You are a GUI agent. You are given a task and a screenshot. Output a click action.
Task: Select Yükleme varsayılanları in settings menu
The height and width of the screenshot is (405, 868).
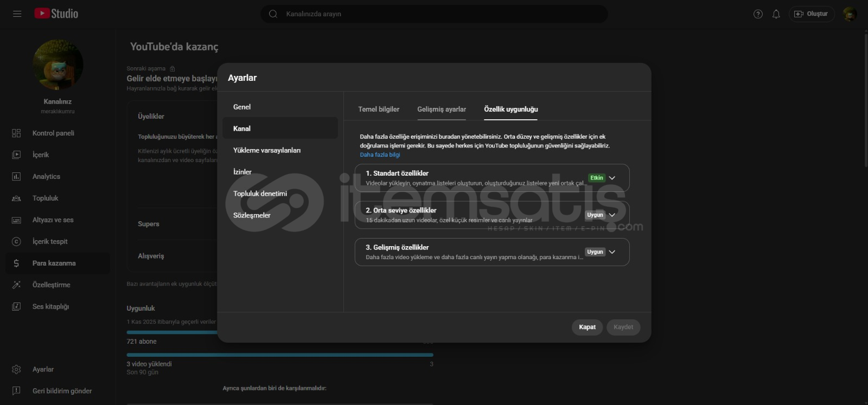[267, 150]
